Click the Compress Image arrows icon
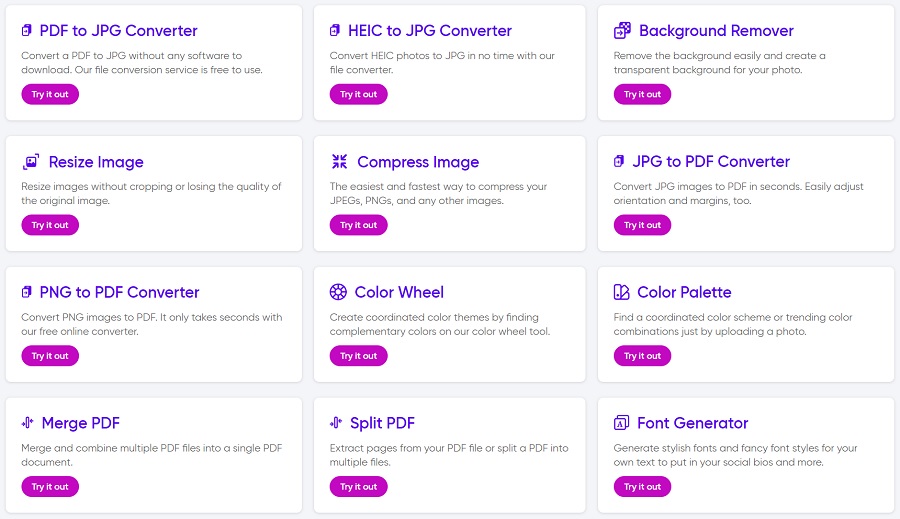Viewport: 900px width, 519px height. click(x=339, y=162)
